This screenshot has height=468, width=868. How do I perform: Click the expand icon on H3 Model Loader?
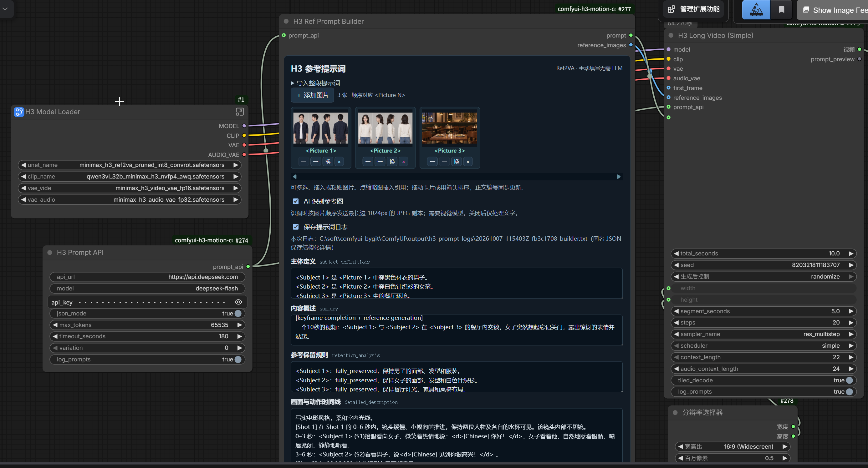point(240,112)
